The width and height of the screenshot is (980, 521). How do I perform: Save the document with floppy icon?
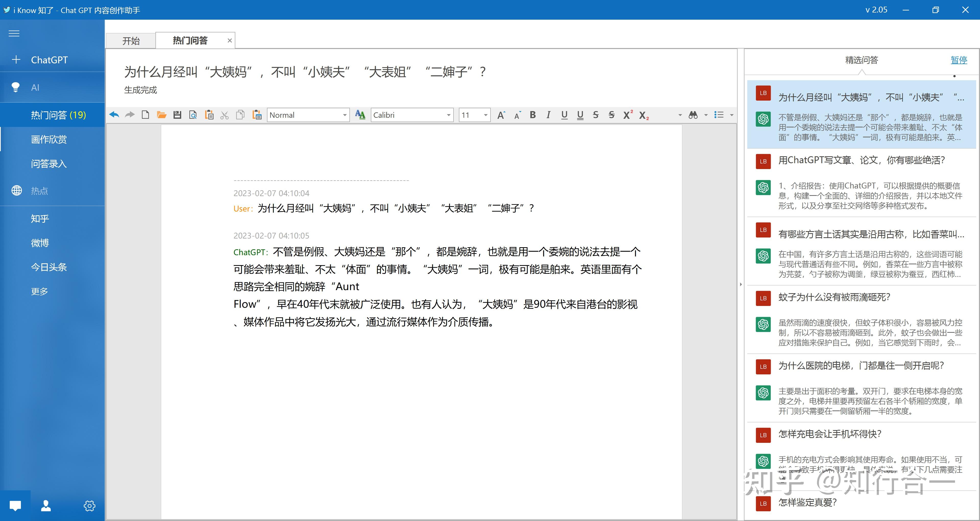tap(177, 115)
